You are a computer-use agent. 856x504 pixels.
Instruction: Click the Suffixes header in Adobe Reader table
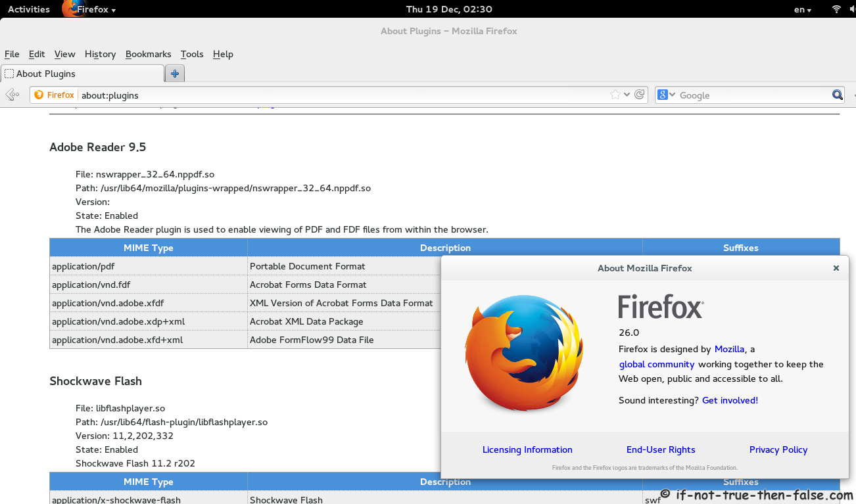pyautogui.click(x=741, y=248)
